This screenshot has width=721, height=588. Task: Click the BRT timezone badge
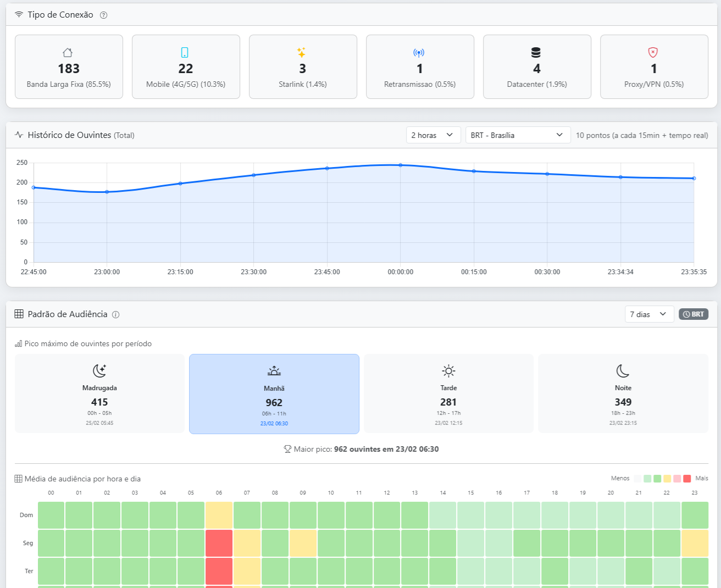pos(693,314)
